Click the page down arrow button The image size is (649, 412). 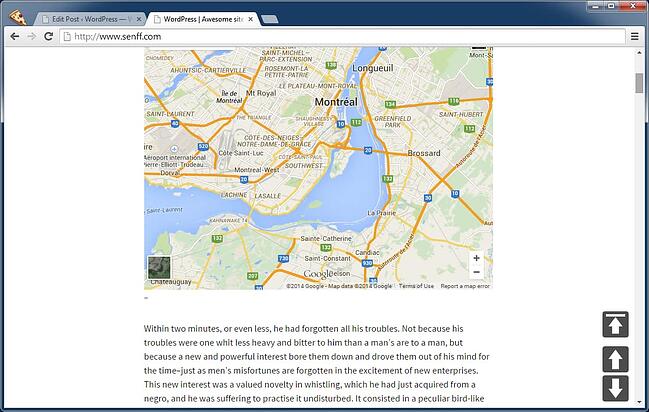(615, 388)
